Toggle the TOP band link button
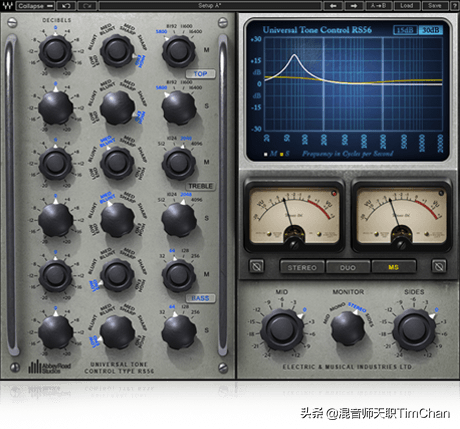The width and height of the screenshot is (460, 429). click(200, 74)
